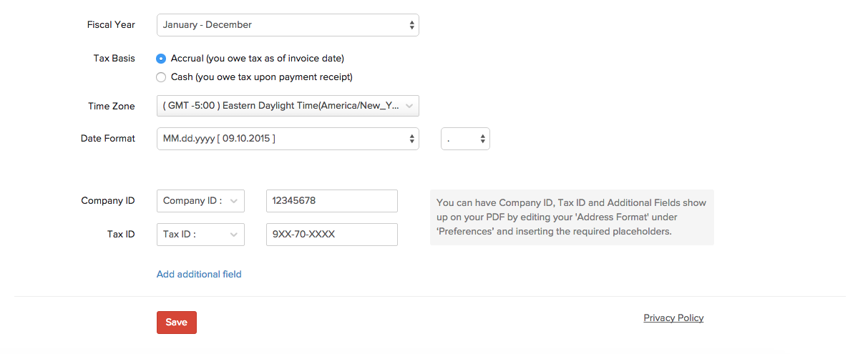Click the separator dropdown's stepper arrows

[x=483, y=139]
